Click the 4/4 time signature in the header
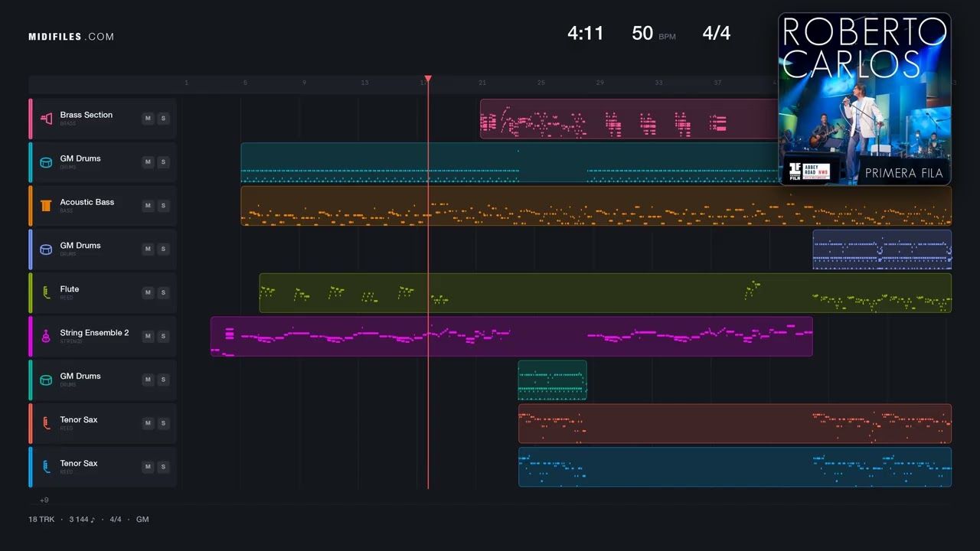The image size is (980, 551). click(717, 34)
